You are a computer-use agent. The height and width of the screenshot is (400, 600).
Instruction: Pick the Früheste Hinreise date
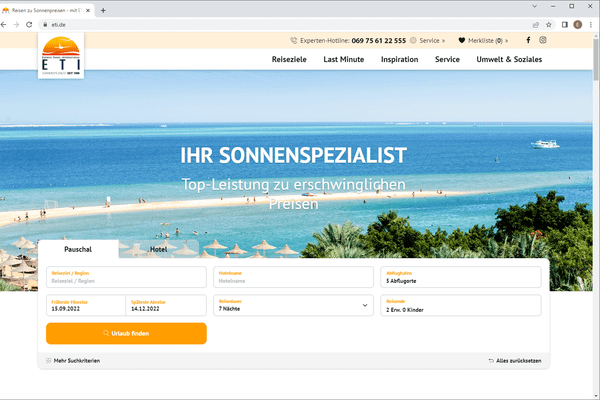(86, 305)
